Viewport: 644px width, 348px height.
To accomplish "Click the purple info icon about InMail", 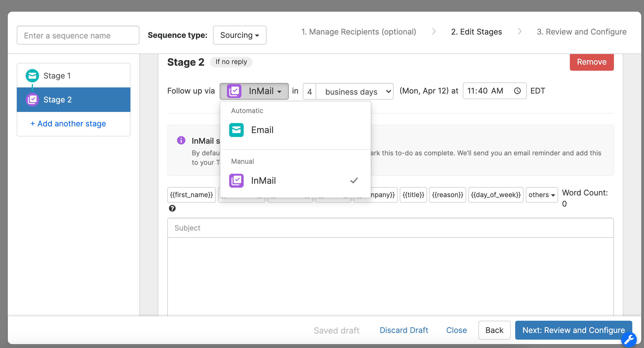I will pos(181,141).
